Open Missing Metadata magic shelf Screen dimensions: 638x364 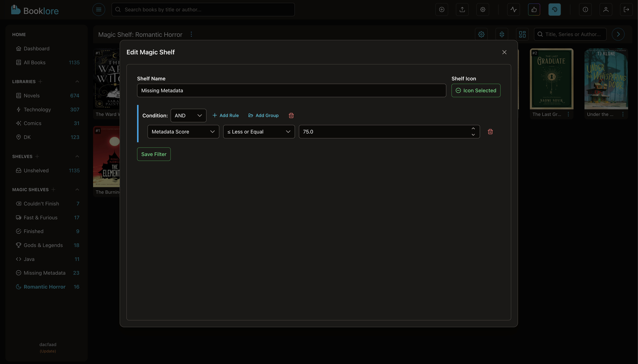click(x=44, y=273)
